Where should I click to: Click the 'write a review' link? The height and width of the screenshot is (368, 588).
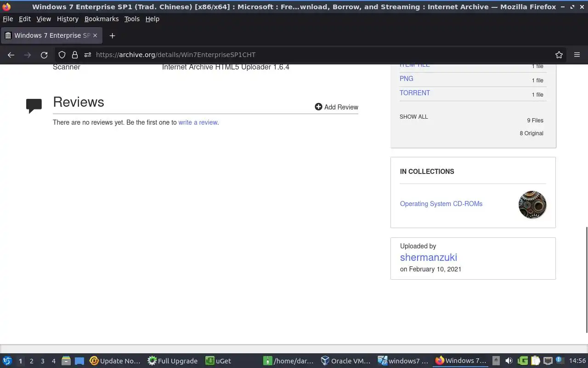(x=198, y=122)
